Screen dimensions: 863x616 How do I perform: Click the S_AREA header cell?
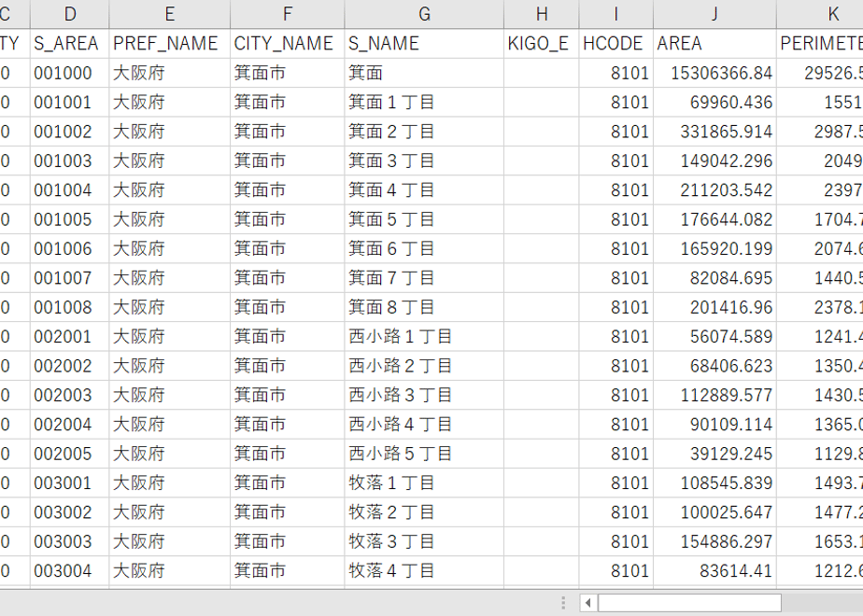pos(69,44)
